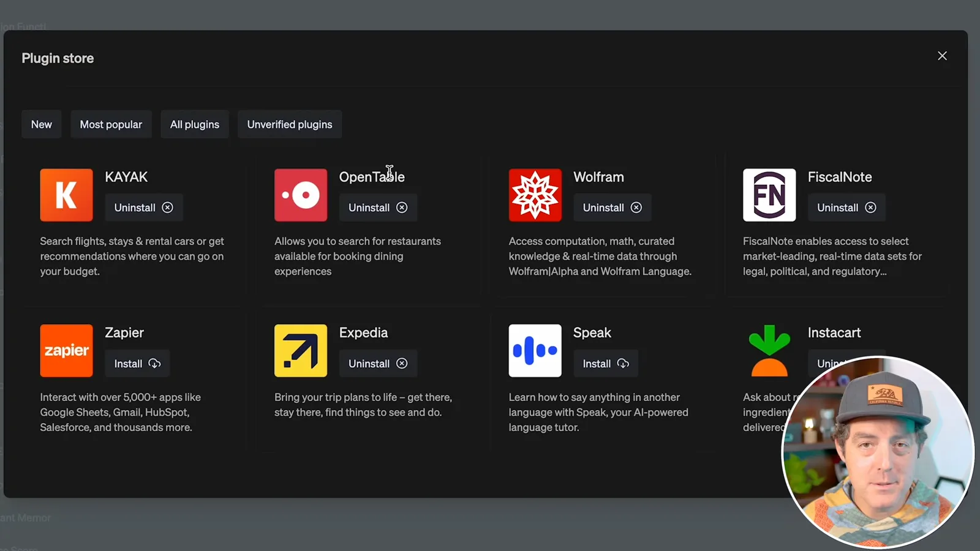Image resolution: width=980 pixels, height=551 pixels.
Task: Uninstall the FiscalNote plugin
Action: click(846, 208)
